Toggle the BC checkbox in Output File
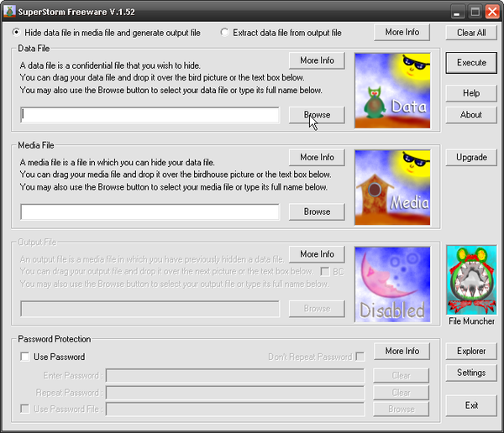 point(325,272)
